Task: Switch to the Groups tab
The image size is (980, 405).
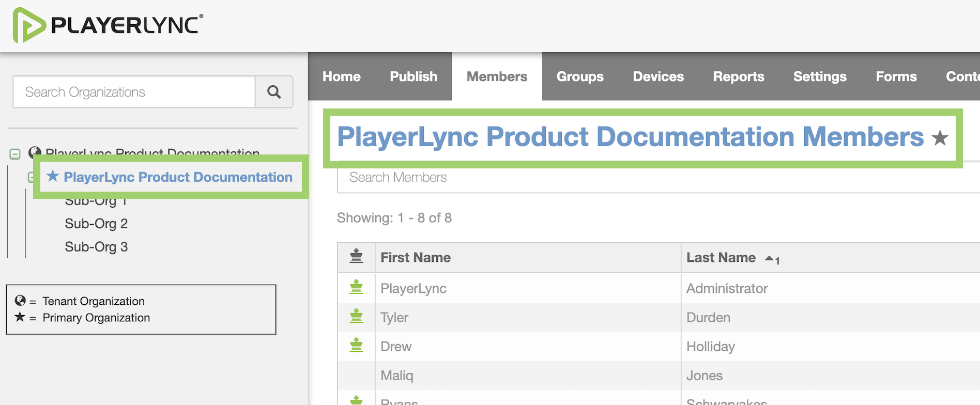Action: (x=580, y=76)
